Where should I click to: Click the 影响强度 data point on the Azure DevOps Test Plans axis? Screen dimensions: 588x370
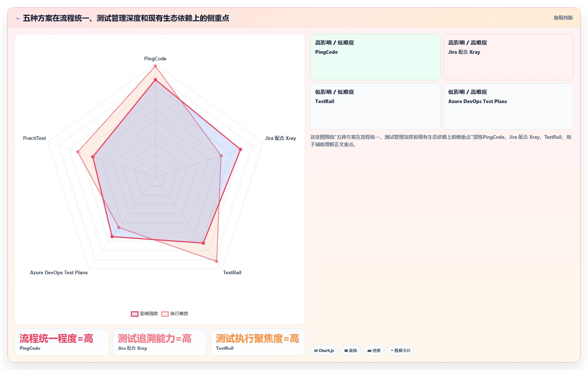[x=112, y=237]
